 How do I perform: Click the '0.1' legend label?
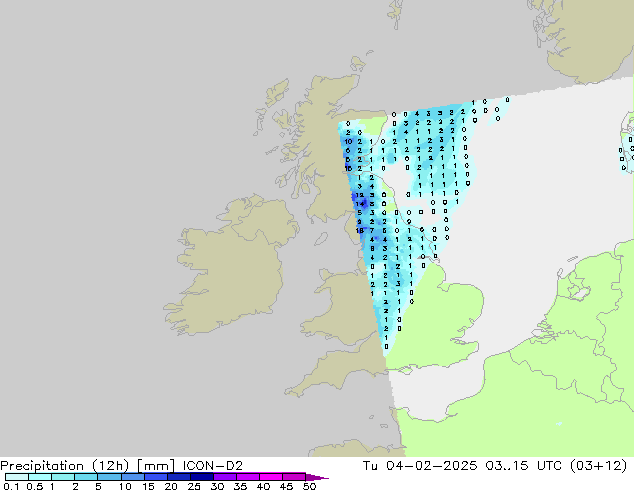click(11, 486)
